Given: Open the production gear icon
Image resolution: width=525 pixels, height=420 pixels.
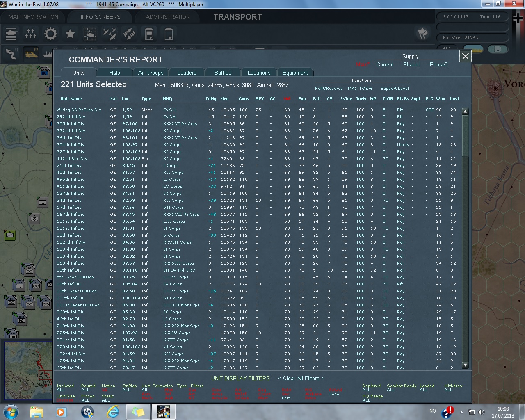Looking at the screenshot, I should [x=50, y=34].
